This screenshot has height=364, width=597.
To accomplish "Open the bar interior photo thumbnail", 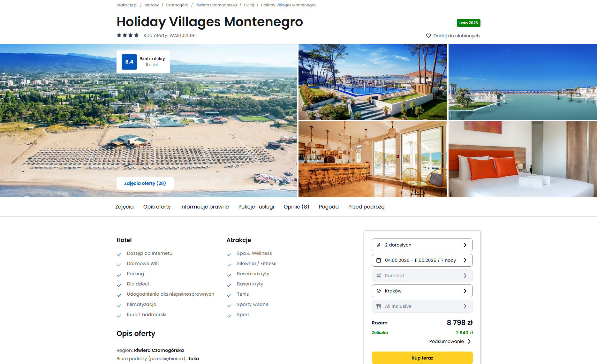I will click(x=373, y=159).
